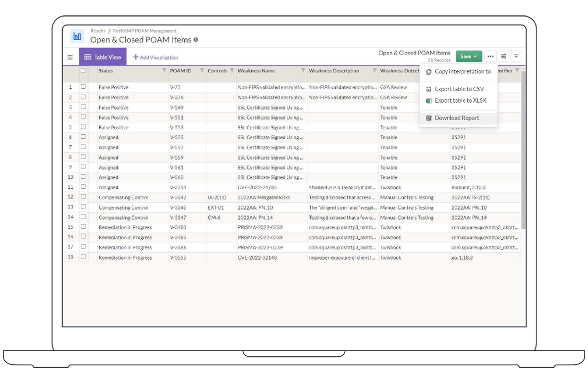Click the filter icon on the Status column
588x384 pixels.
(x=163, y=70)
